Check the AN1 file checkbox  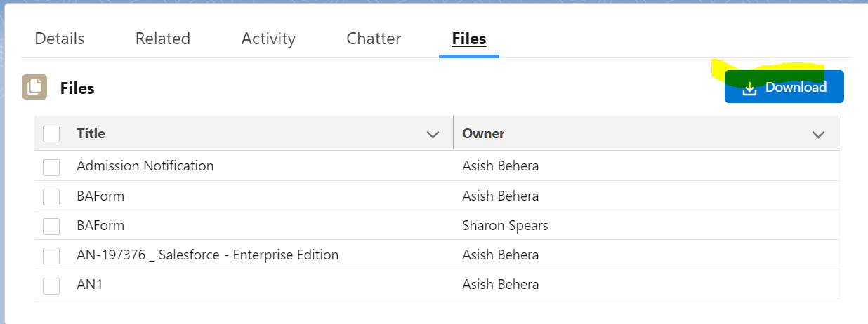point(51,285)
